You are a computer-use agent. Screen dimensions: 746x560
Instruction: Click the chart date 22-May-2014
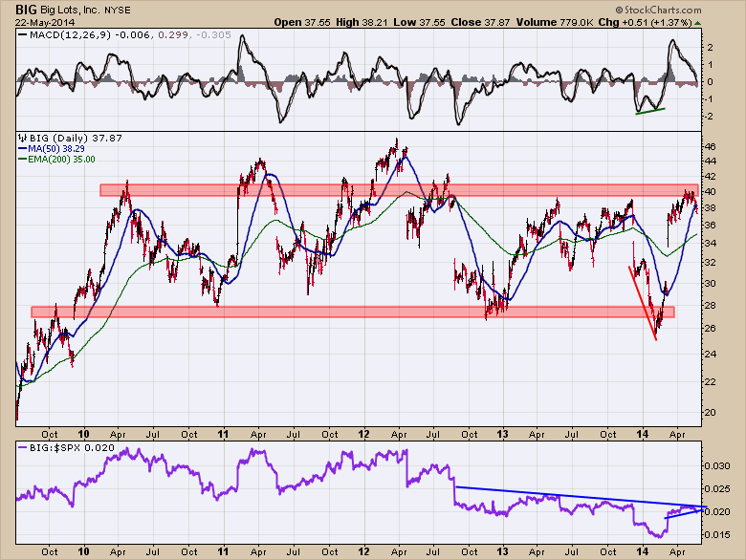pyautogui.click(x=44, y=22)
